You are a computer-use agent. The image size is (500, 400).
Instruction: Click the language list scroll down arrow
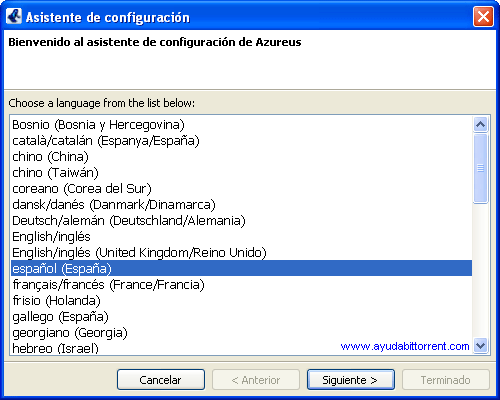(x=481, y=345)
